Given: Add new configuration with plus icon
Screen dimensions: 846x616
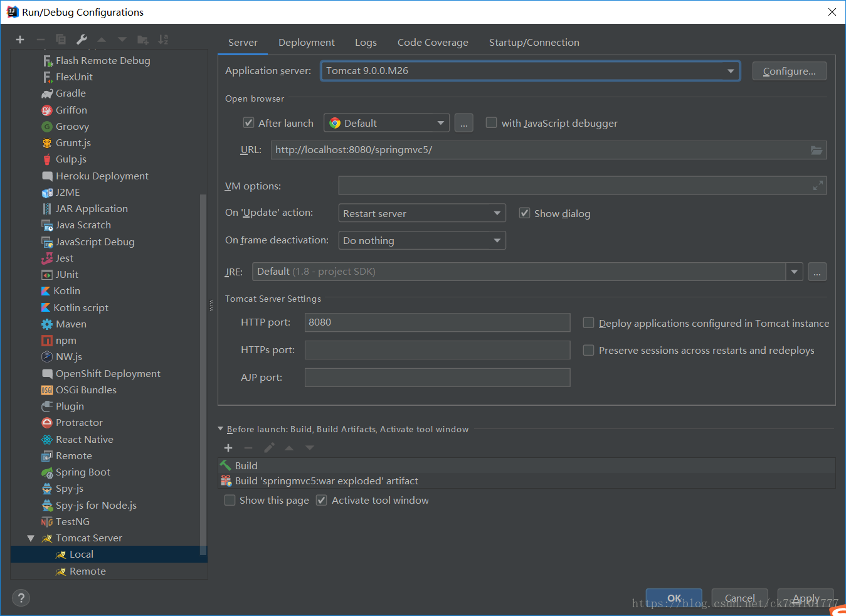Looking at the screenshot, I should [20, 40].
